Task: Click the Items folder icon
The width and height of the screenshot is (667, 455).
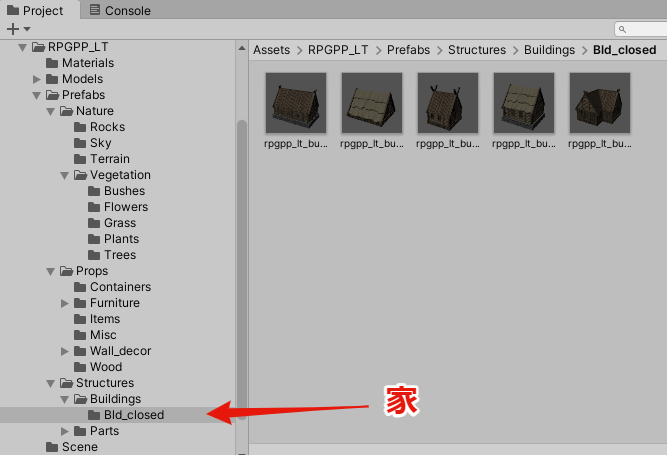Action: click(80, 319)
